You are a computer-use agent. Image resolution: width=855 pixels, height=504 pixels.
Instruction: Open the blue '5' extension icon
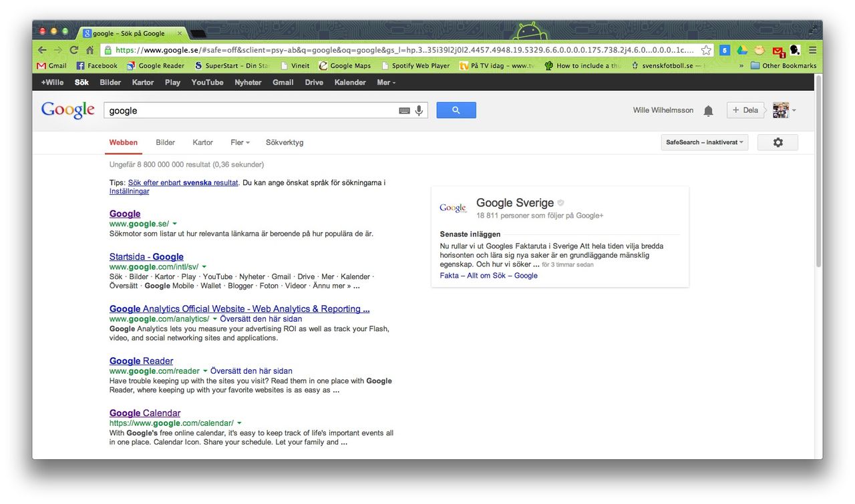(x=725, y=50)
